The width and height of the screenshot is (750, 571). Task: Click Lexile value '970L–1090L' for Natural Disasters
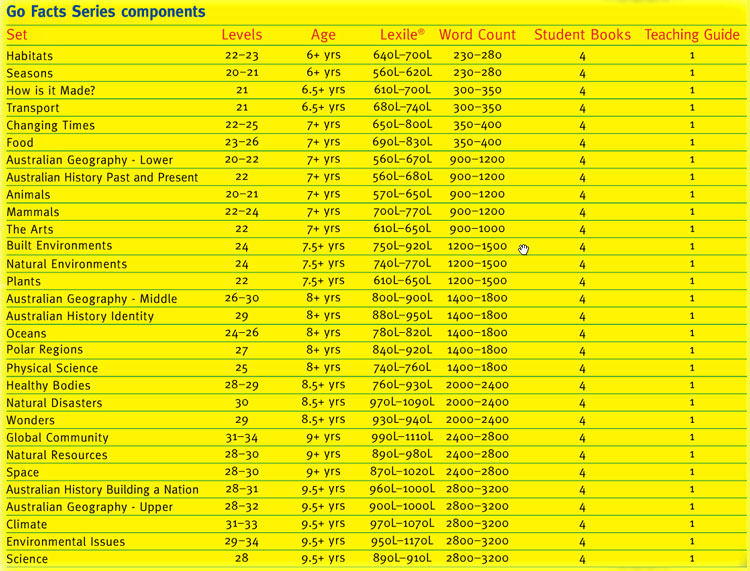tap(402, 402)
